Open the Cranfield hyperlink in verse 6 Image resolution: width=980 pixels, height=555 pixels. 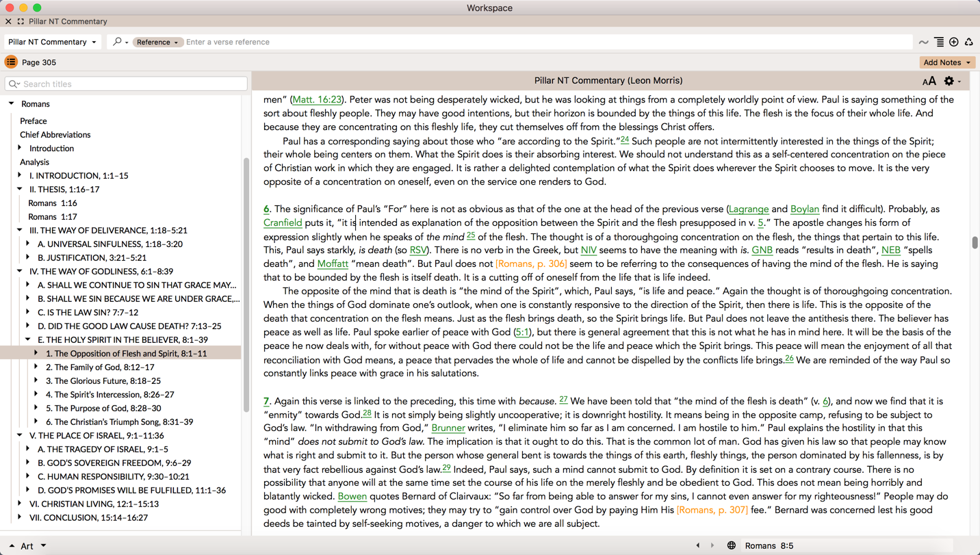point(283,222)
